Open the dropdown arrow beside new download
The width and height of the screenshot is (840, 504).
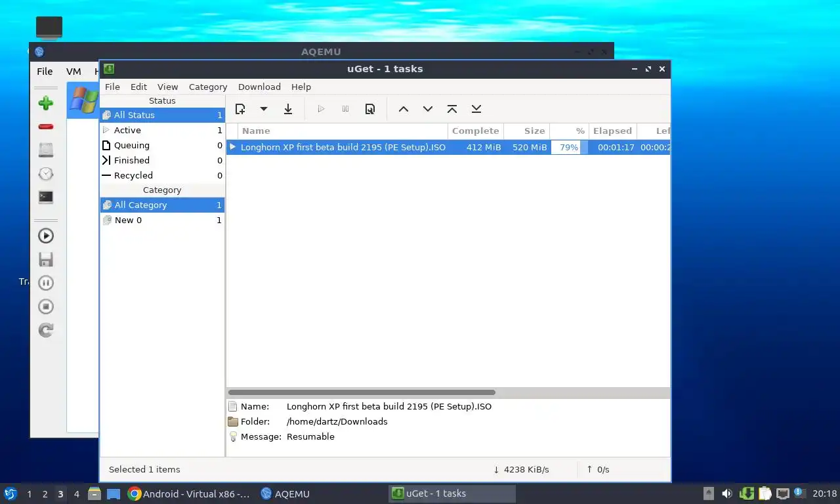tap(264, 109)
